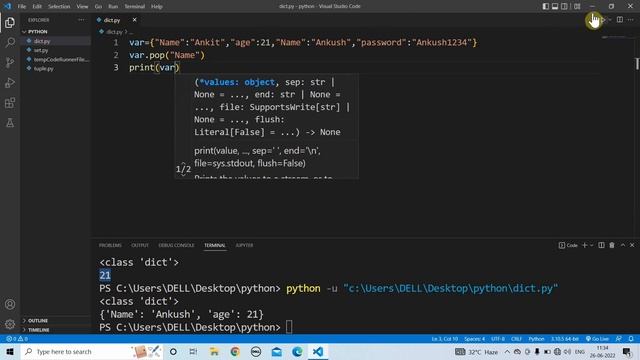Toggle bottom panel visibility
Screen dimensions: 640x360
tap(555, 6)
